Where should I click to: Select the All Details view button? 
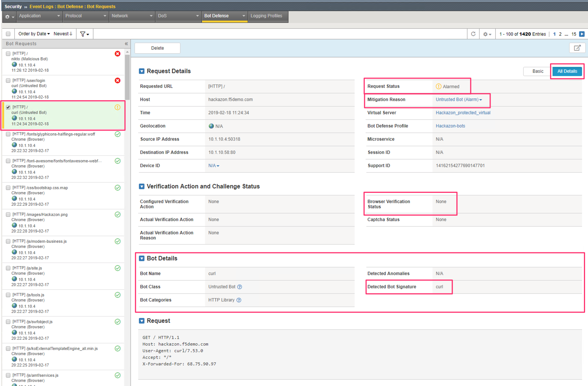(567, 71)
